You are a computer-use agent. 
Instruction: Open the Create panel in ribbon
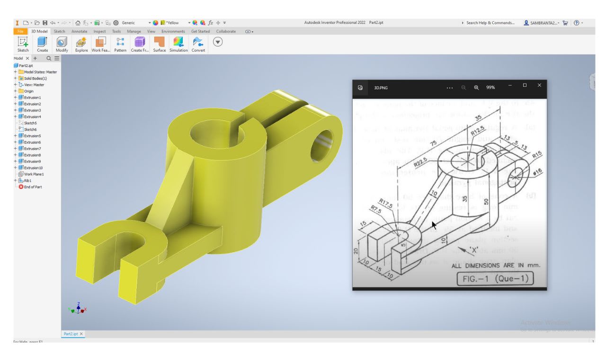[x=42, y=44]
